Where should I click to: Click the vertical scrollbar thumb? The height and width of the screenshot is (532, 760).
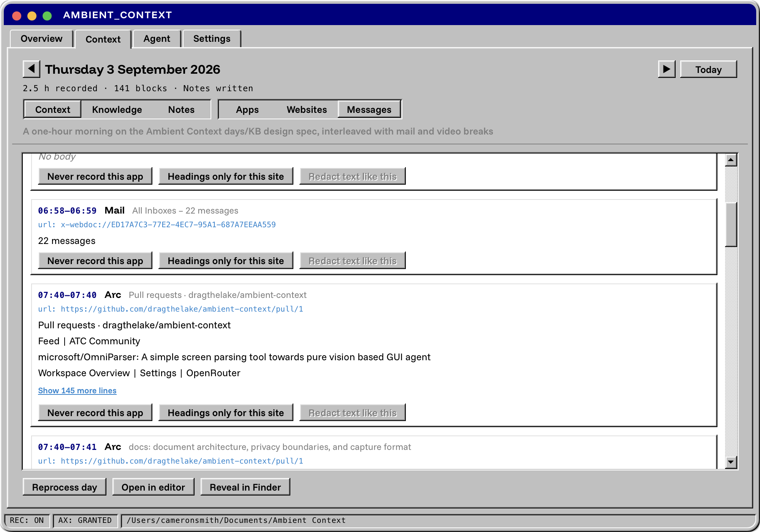pos(731,225)
